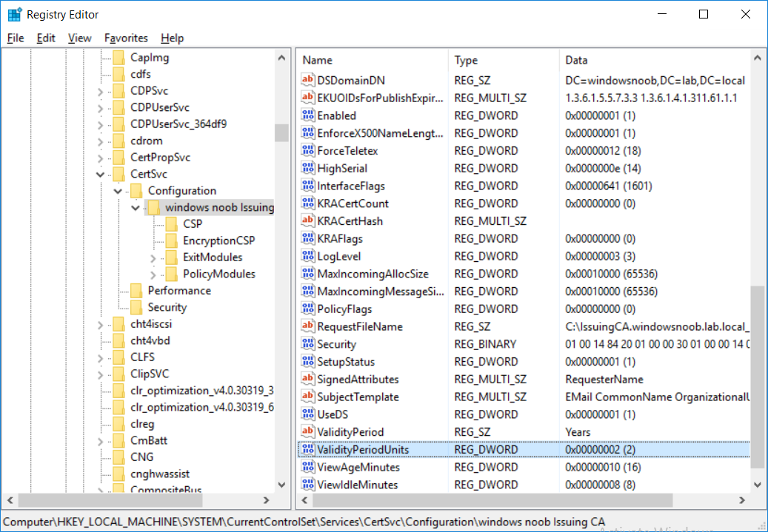Click the string icon beside ValidityPeriod
The height and width of the screenshot is (532, 768).
(x=307, y=431)
